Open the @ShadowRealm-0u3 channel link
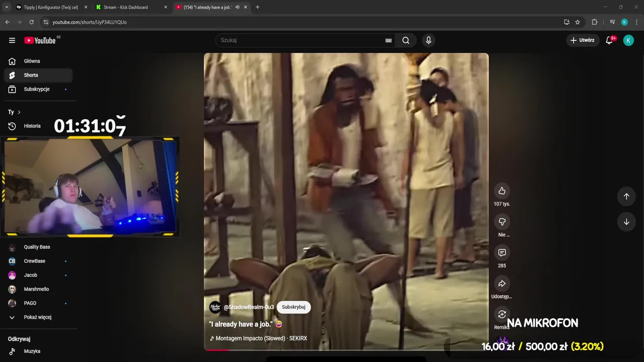 (249, 307)
